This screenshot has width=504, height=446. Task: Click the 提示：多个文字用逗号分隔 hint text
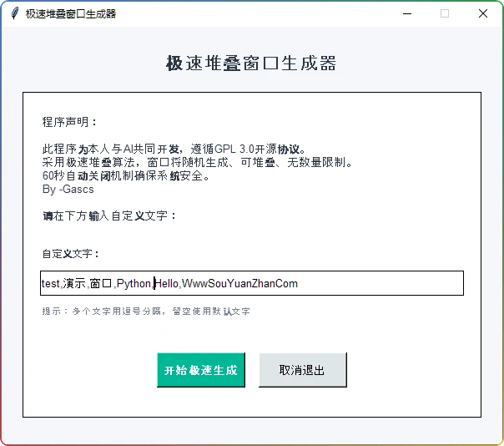pos(146,312)
